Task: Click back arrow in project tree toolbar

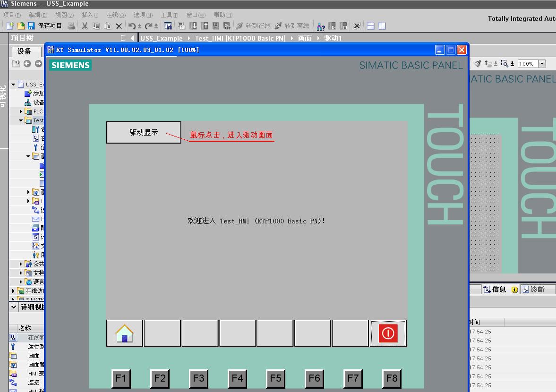Action: pyautogui.click(x=27, y=63)
